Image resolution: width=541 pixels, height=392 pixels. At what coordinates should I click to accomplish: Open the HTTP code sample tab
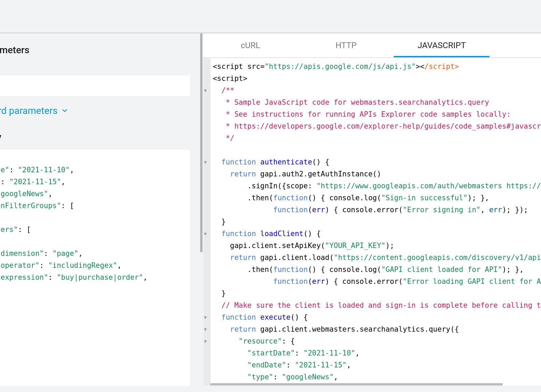tap(346, 45)
